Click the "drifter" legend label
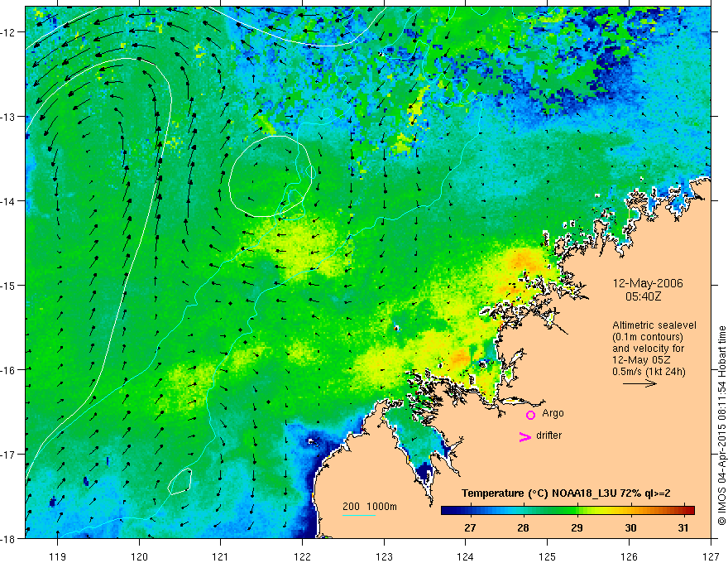Screen dimensions: 728x563 (x=548, y=435)
